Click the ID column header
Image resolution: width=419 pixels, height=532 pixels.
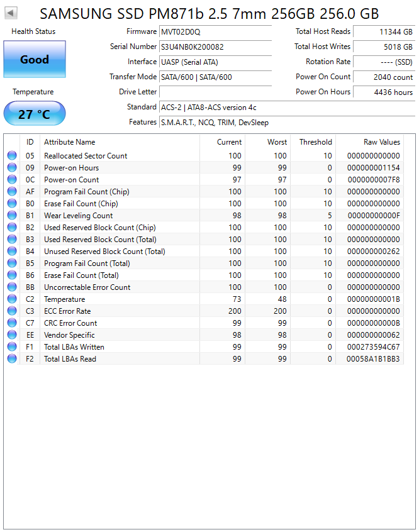point(30,142)
